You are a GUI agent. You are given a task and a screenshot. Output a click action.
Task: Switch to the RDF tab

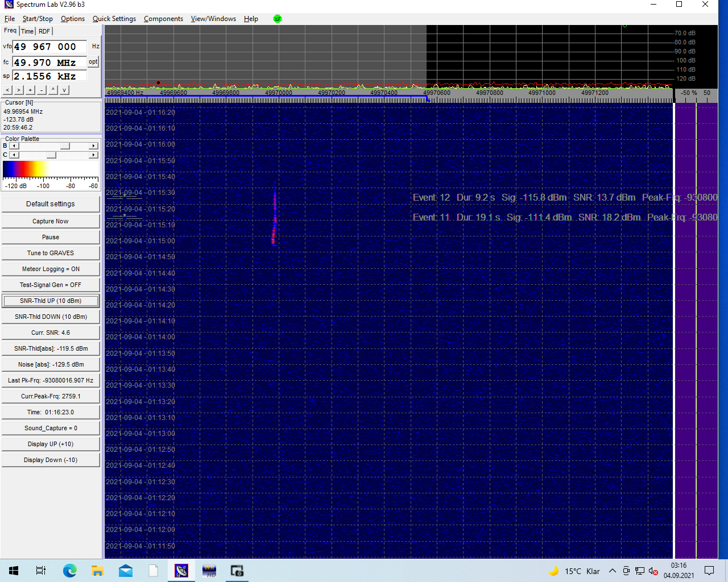click(x=44, y=31)
